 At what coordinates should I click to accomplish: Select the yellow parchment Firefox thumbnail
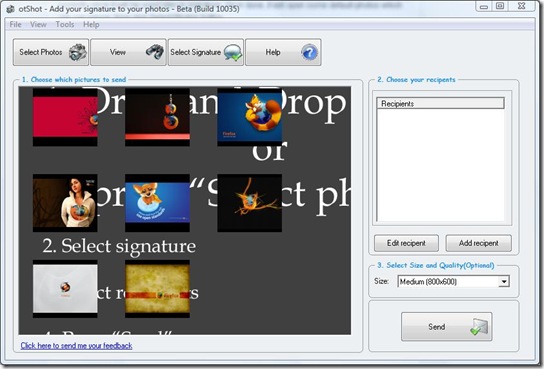tap(158, 289)
